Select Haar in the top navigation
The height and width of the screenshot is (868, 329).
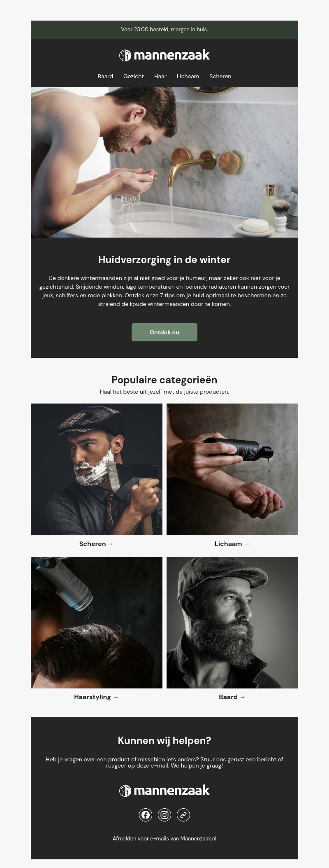[160, 76]
